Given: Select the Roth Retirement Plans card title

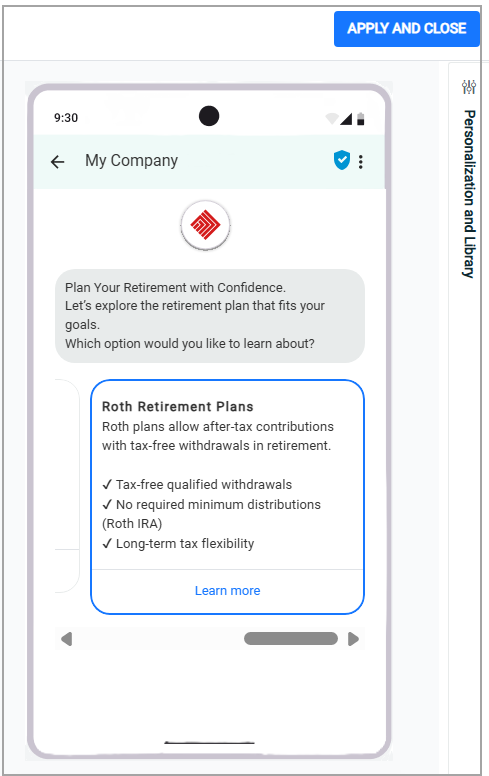Looking at the screenshot, I should click(178, 406).
